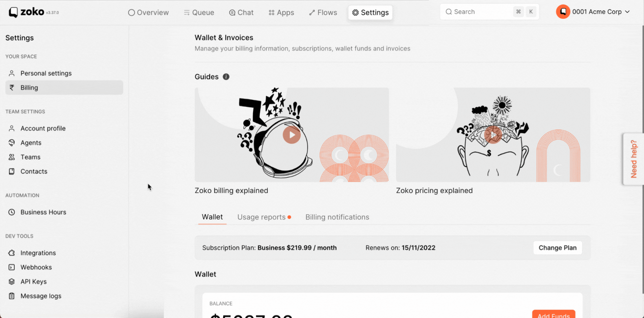The height and width of the screenshot is (318, 644).
Task: Play the Zoko pricing explained video
Action: [493, 135]
